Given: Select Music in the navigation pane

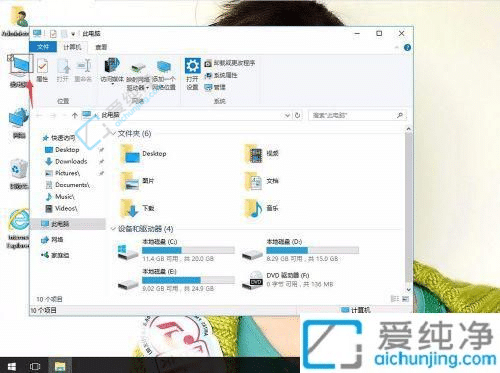Looking at the screenshot, I should 60,197.
